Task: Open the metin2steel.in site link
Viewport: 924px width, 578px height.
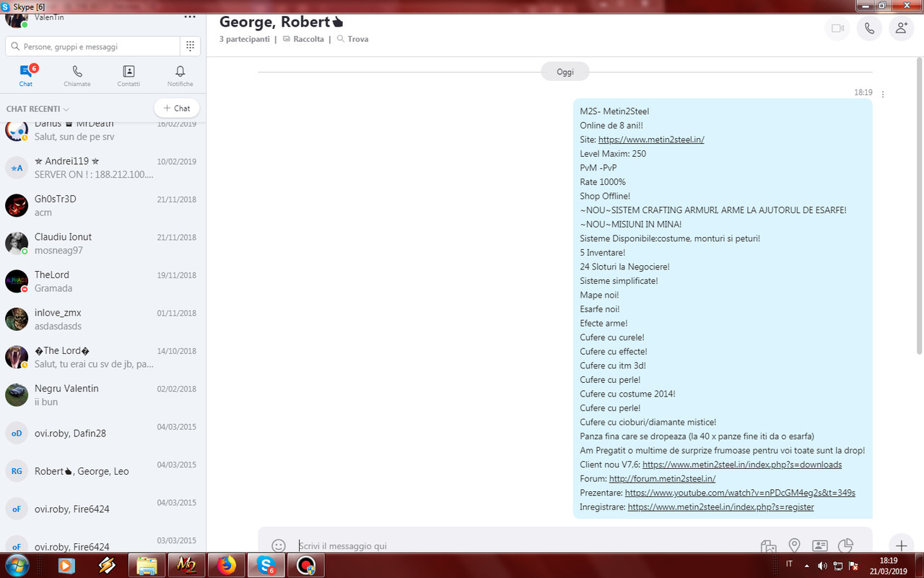Action: pyautogui.click(x=651, y=139)
